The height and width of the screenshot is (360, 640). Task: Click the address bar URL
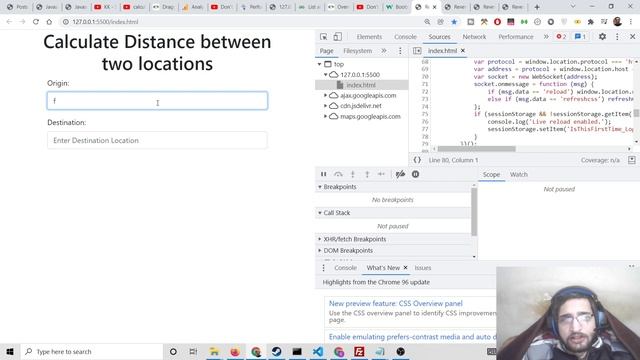click(x=105, y=22)
